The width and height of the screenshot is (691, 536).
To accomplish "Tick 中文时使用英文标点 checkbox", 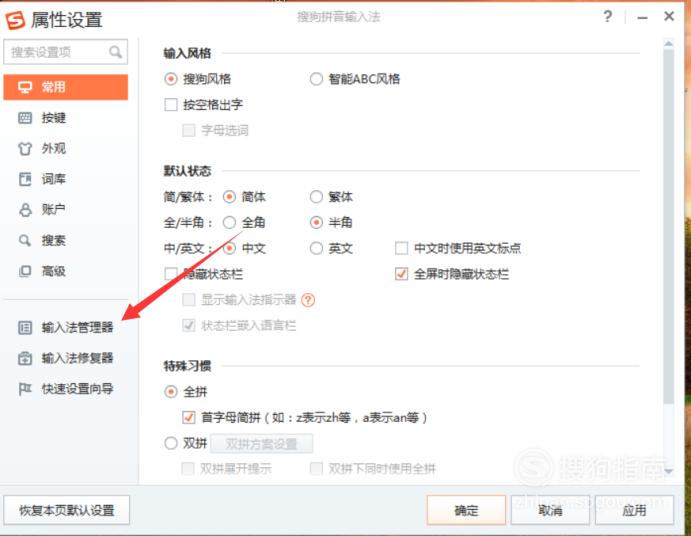I will (x=401, y=248).
